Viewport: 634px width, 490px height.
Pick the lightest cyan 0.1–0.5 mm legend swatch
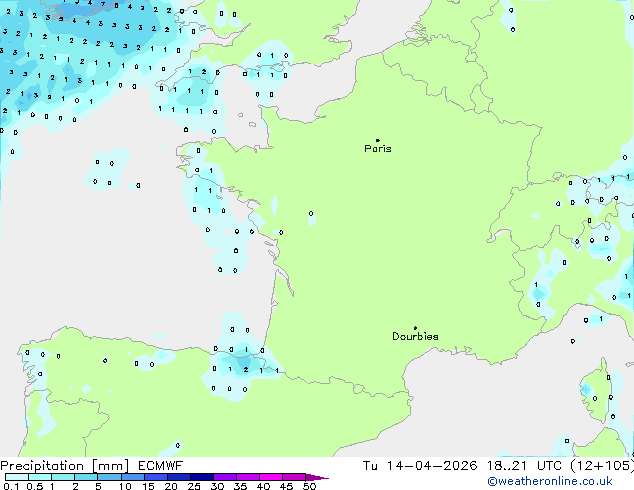[x=17, y=477]
